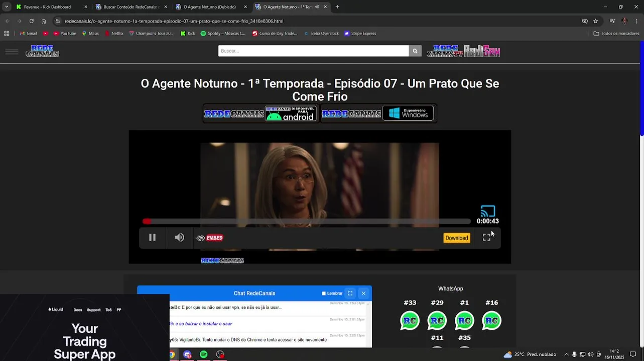Click the search magnifier button

pyautogui.click(x=415, y=51)
